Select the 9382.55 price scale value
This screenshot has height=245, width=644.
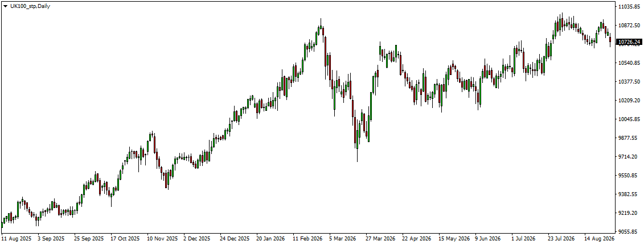pos(628,194)
